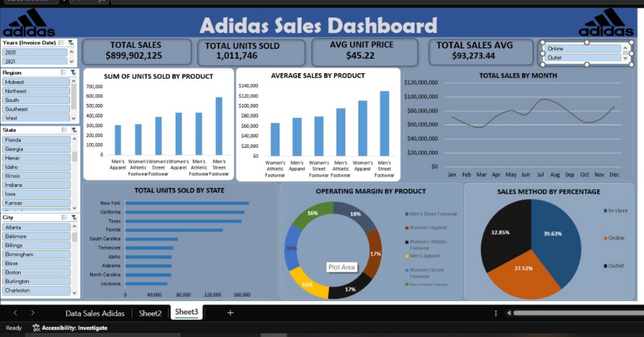644x337 pixels.
Task: Select the 2021 year slicer item
Action: [34, 61]
